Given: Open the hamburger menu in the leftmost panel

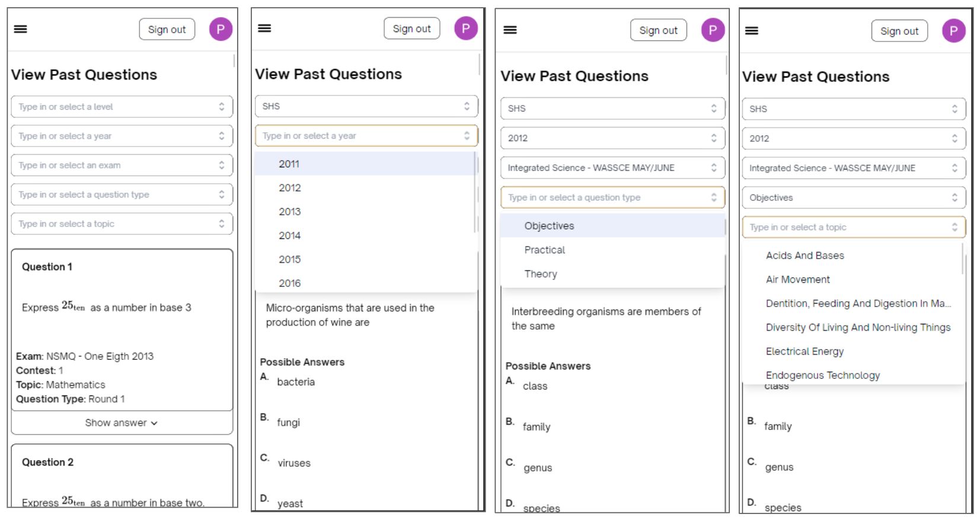Looking at the screenshot, I should [21, 29].
